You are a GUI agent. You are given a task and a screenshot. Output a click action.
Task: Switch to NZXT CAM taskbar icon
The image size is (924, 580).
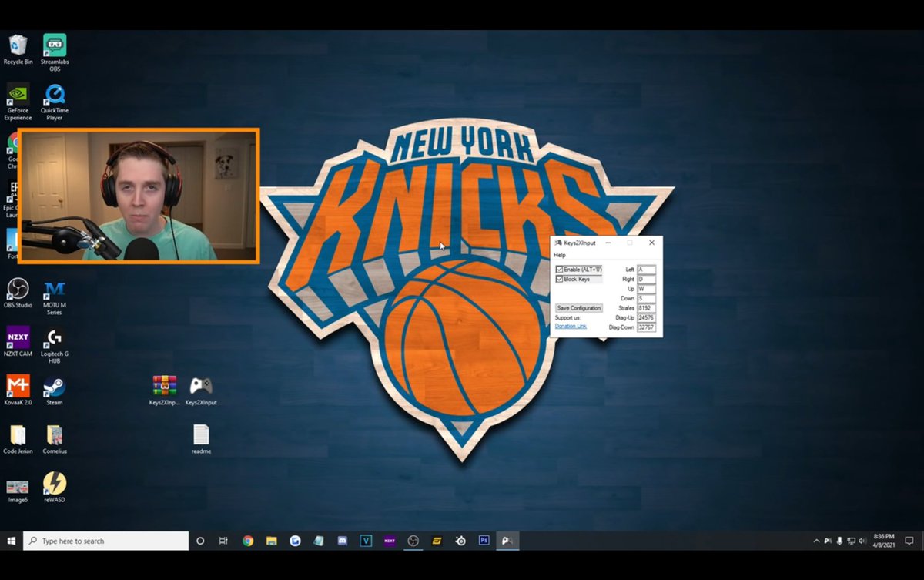click(390, 541)
